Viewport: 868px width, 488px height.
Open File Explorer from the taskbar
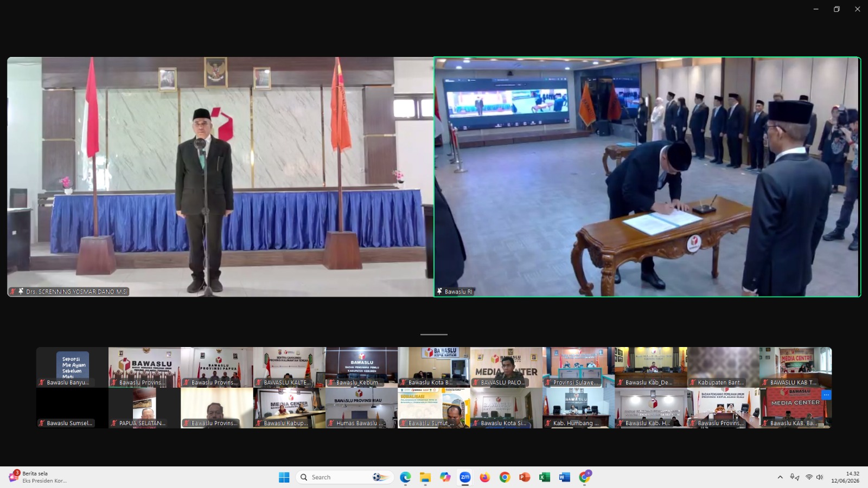point(425,477)
